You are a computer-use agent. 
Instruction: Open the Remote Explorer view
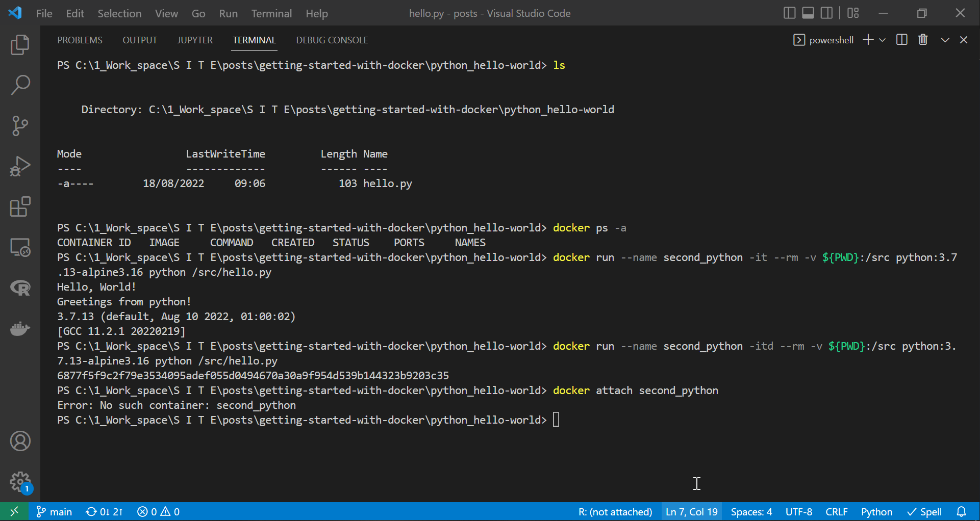click(20, 248)
